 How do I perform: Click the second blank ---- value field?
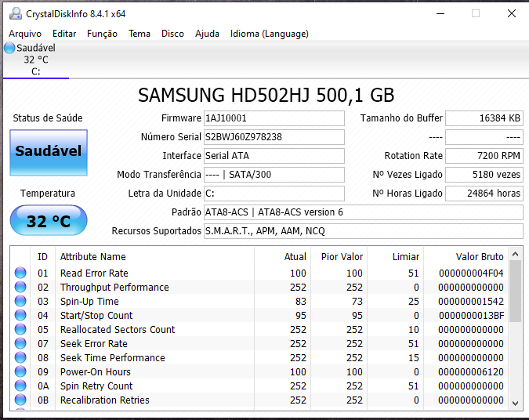484,137
